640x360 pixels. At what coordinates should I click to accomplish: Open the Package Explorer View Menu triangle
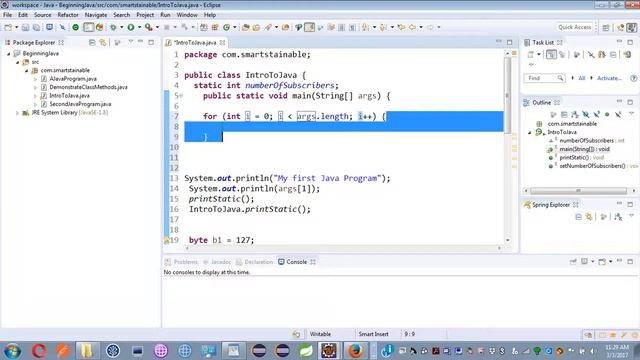point(131,42)
